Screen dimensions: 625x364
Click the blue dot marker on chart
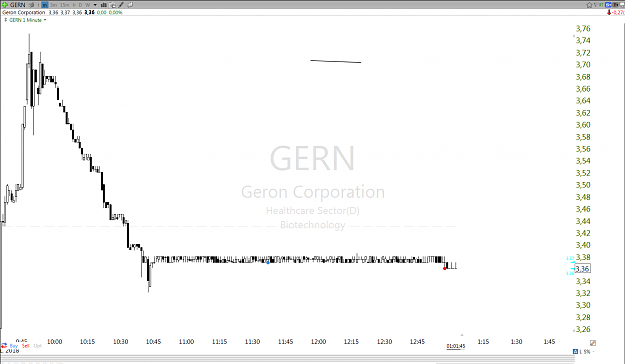pyautogui.click(x=268, y=262)
